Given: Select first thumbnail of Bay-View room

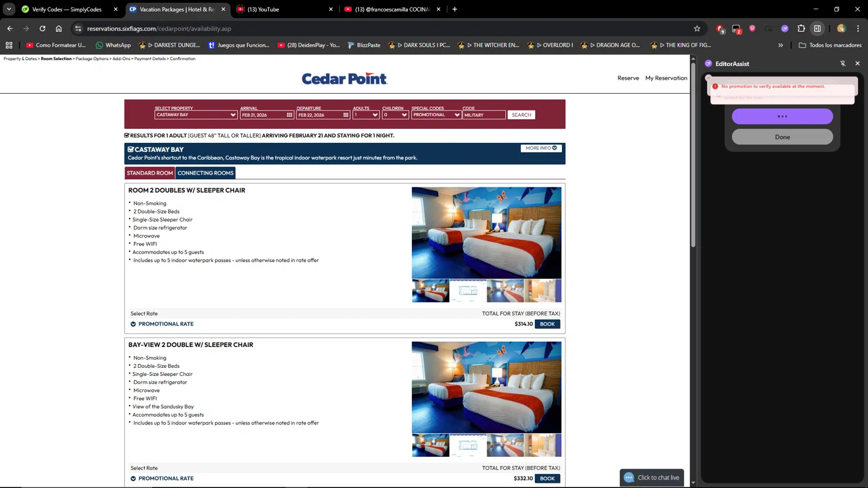Looking at the screenshot, I should point(431,445).
